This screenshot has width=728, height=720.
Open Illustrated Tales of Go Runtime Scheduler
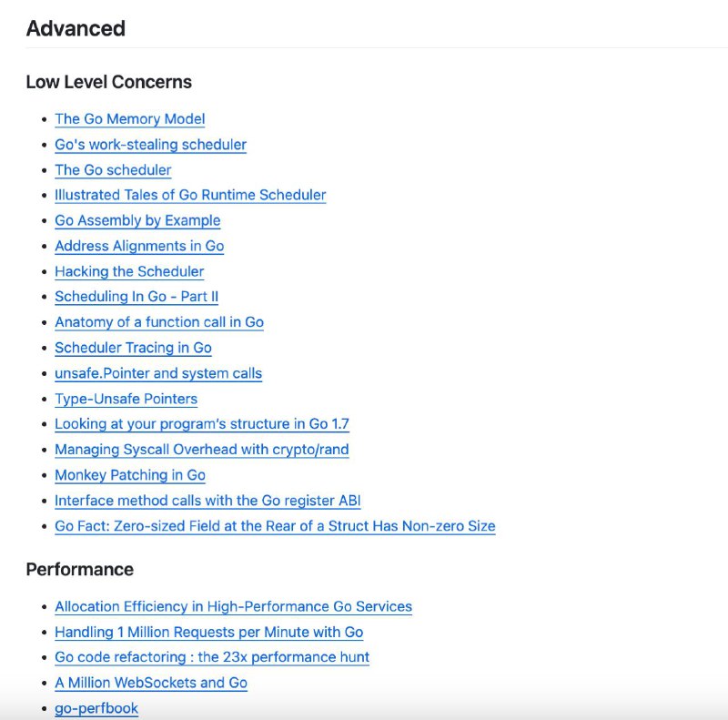pyautogui.click(x=190, y=195)
